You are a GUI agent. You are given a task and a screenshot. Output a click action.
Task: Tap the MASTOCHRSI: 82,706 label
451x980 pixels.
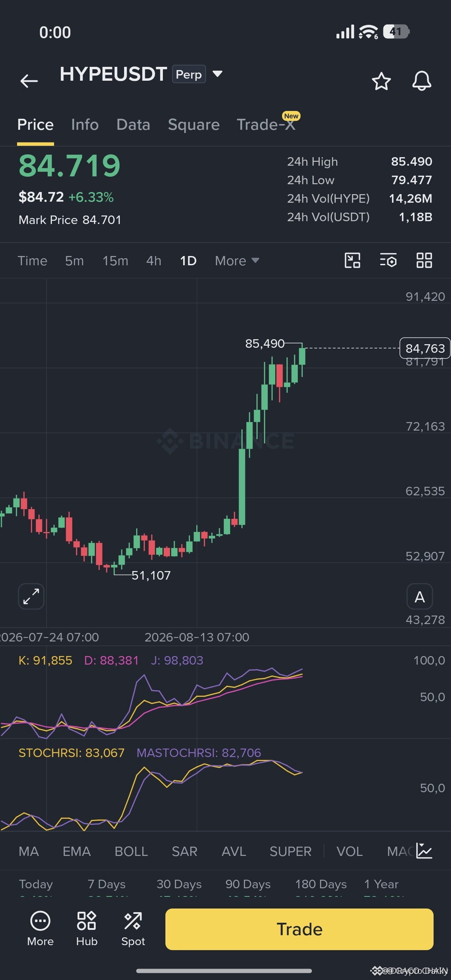coord(199,753)
